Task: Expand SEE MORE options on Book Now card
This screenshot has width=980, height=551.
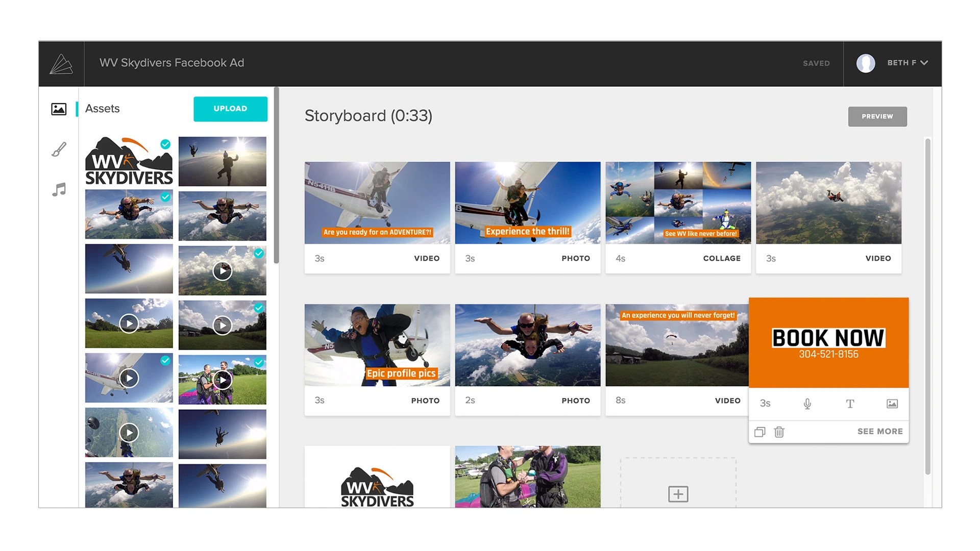Action: point(879,431)
